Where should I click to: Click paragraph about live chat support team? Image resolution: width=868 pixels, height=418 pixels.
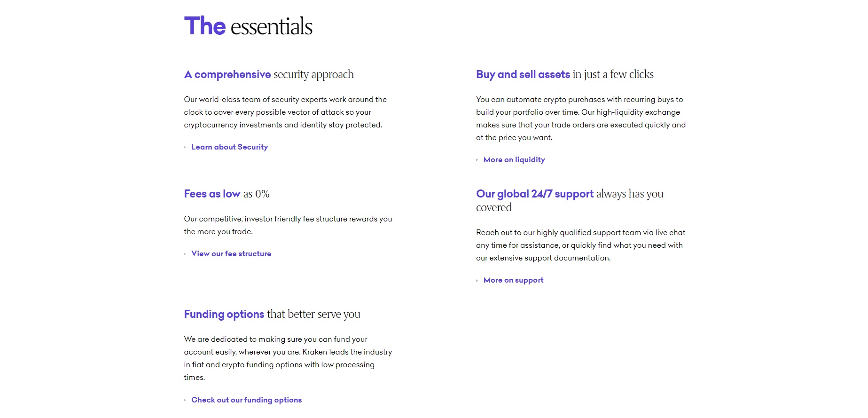581,245
